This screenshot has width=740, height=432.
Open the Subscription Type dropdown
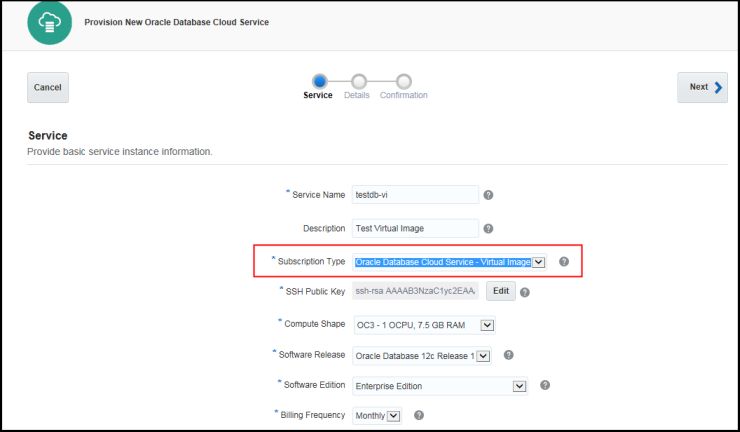(538, 262)
